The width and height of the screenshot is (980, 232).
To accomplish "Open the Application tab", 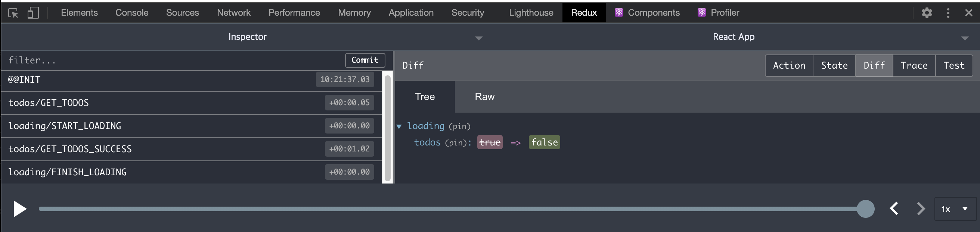I will click(411, 13).
